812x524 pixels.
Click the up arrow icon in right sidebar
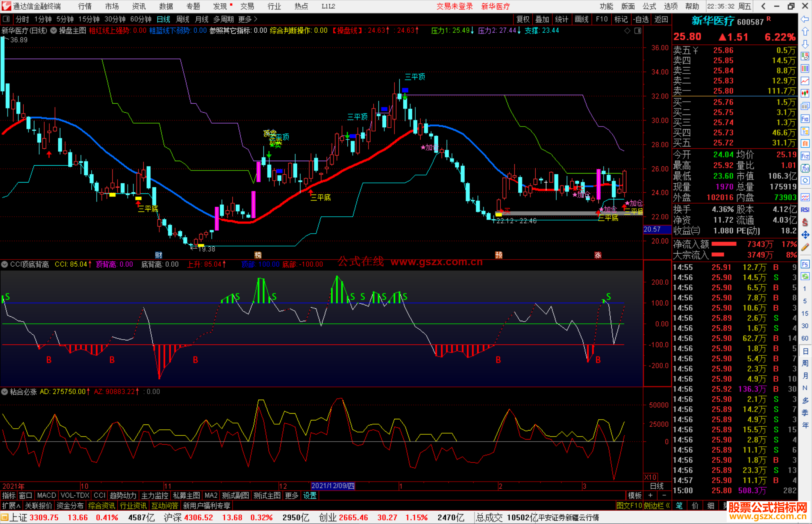[805, 32]
